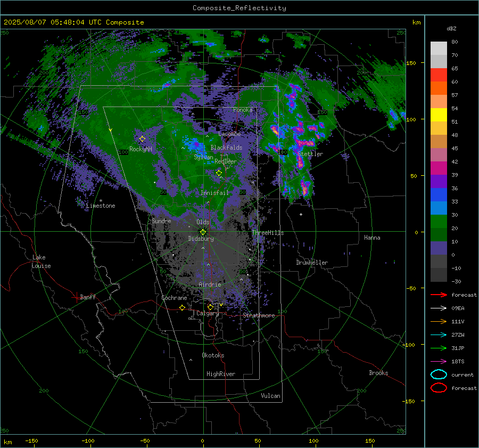479x448 pixels.
Task: Select the cyan 27ZW arrow icon
Action: click(x=439, y=335)
